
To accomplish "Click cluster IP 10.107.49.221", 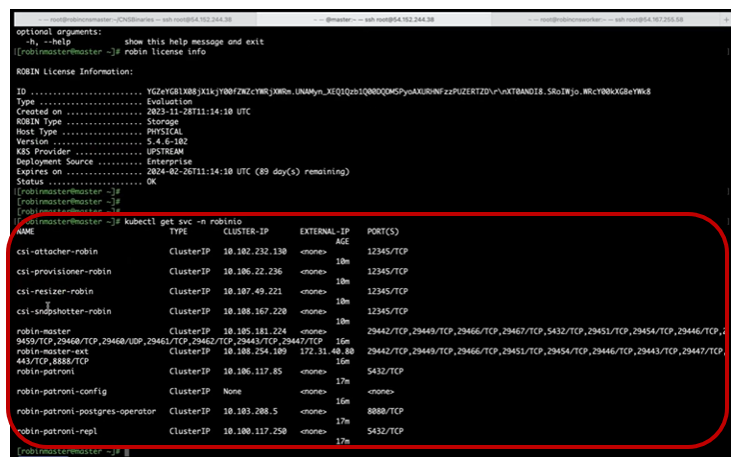I will [x=252, y=291].
